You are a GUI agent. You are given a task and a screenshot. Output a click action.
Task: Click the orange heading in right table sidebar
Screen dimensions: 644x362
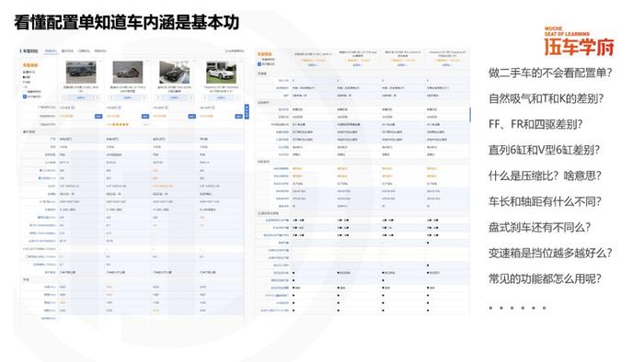click(x=265, y=54)
